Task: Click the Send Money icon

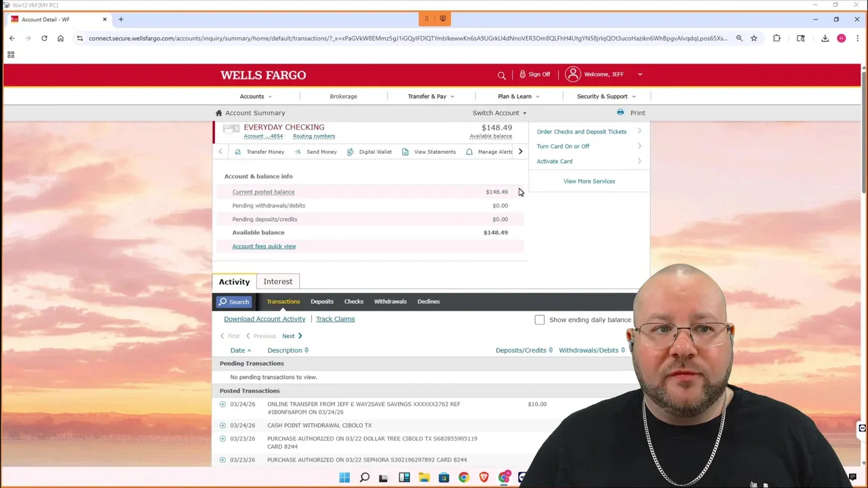Action: tap(298, 152)
